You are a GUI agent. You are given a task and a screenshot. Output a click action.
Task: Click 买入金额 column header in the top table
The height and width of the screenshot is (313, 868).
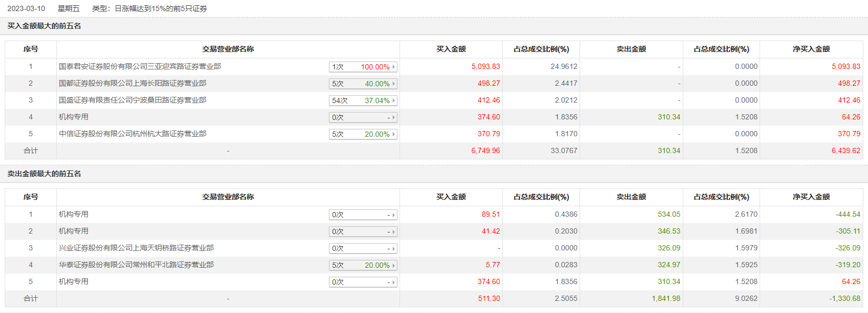point(451,49)
